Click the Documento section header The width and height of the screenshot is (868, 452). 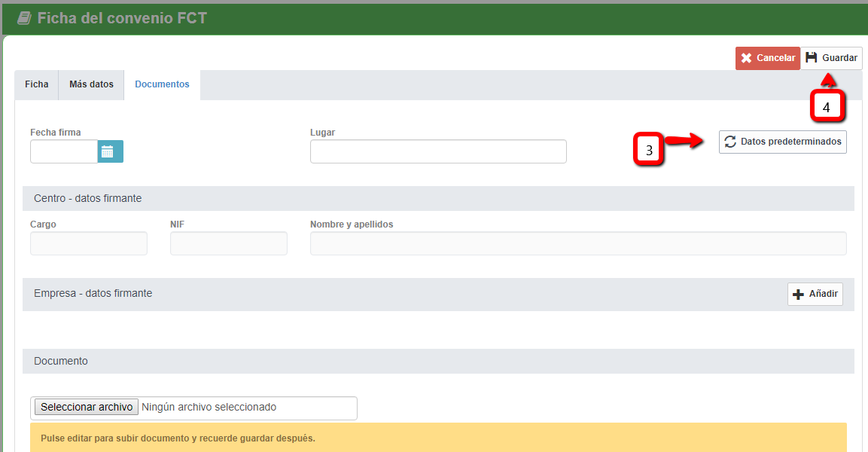[x=61, y=361]
